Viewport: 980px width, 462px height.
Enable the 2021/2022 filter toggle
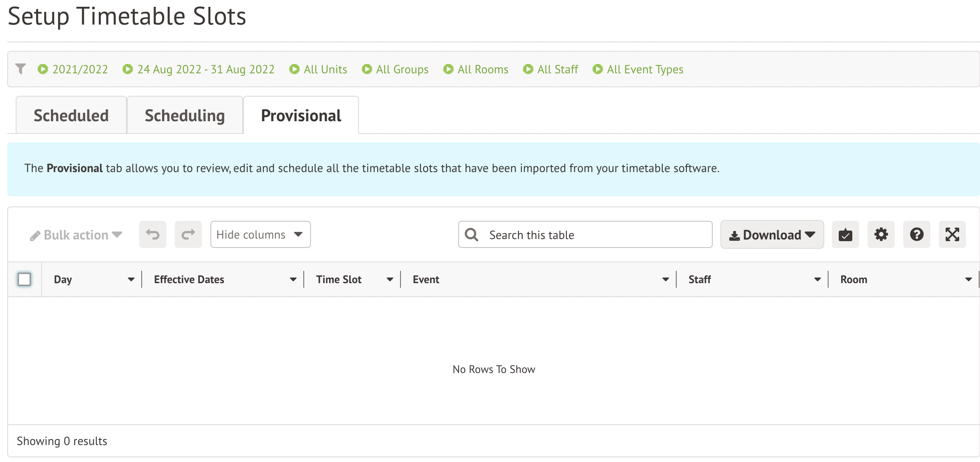42,70
